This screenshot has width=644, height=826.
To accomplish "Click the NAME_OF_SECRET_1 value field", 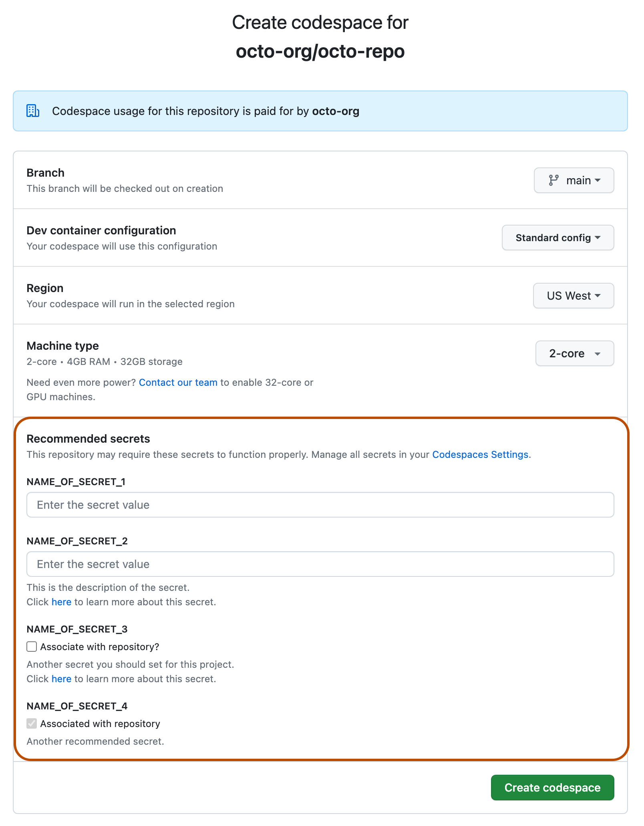I will click(320, 505).
